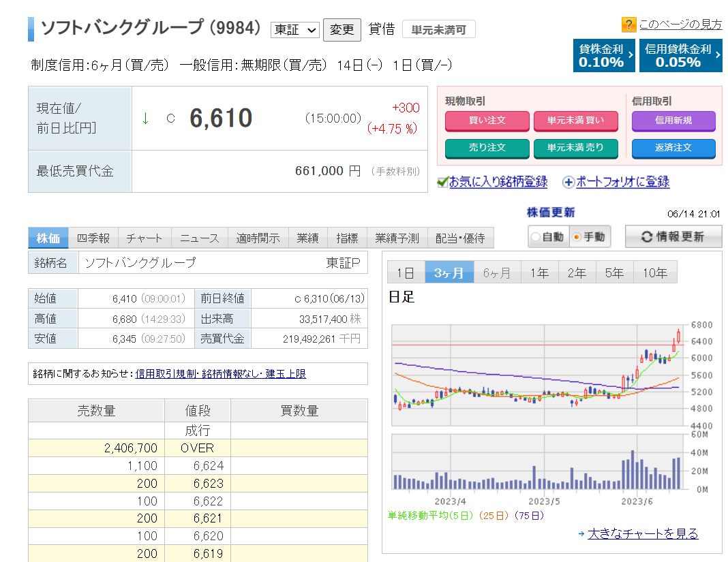This screenshot has width=728, height=562.
Task: Click the 信用貸株金利 0.05% banner
Action: [x=681, y=56]
